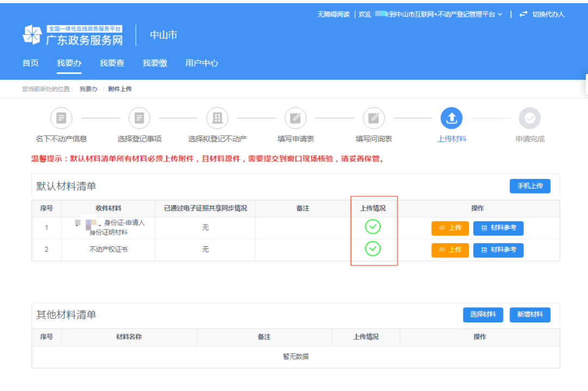Click 新增材料 to add a material
The width and height of the screenshot is (588, 391).
[530, 314]
